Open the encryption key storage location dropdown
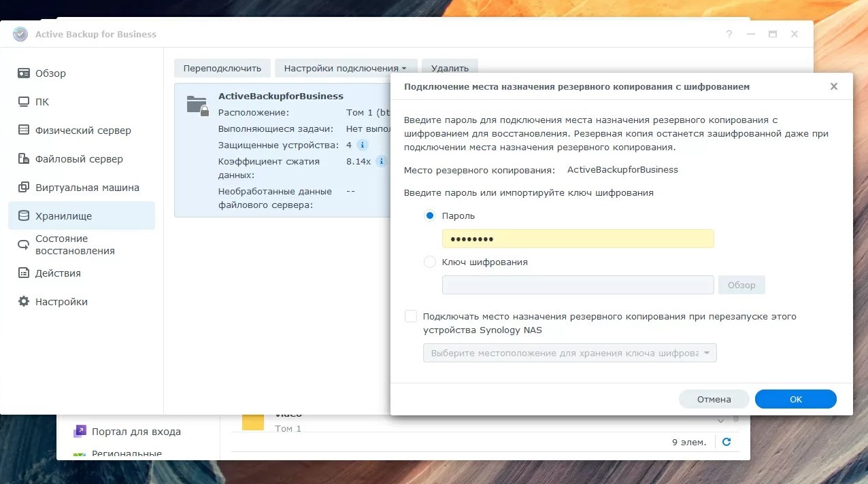 [x=569, y=353]
